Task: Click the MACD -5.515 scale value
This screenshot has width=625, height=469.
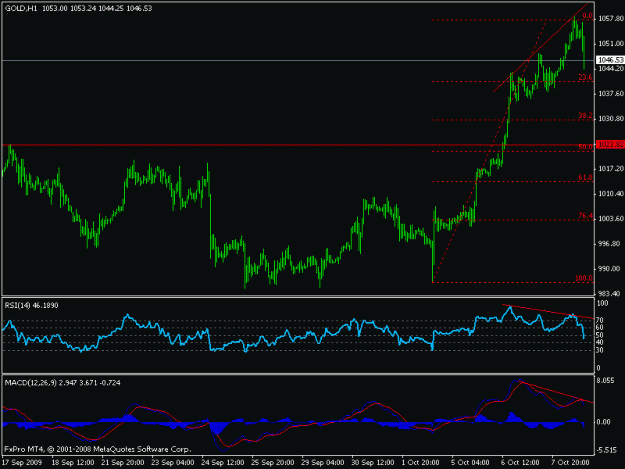Action: pos(607,450)
